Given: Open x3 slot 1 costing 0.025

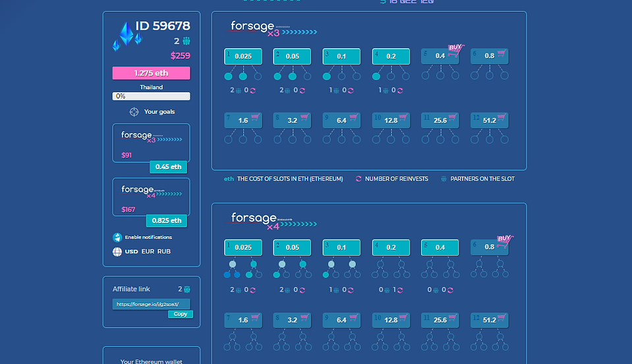Looking at the screenshot, I should tap(243, 57).
